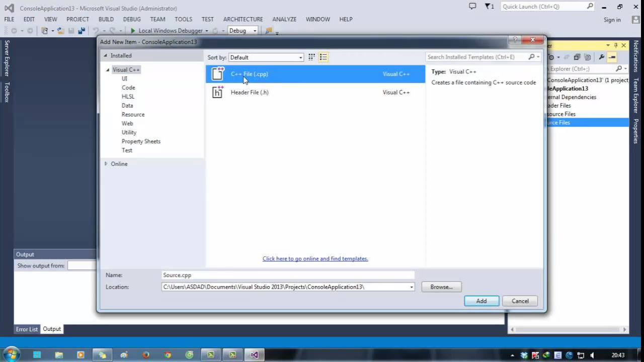Open the FILE menu
This screenshot has width=644, height=362.
(9, 19)
